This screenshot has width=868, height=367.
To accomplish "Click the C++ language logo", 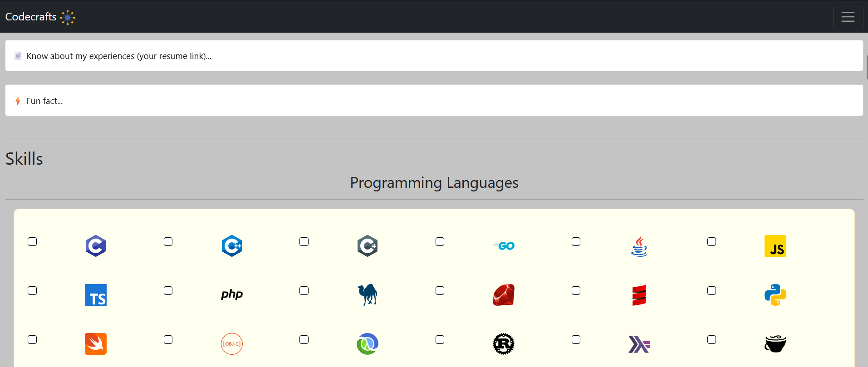I will pyautogui.click(x=232, y=246).
